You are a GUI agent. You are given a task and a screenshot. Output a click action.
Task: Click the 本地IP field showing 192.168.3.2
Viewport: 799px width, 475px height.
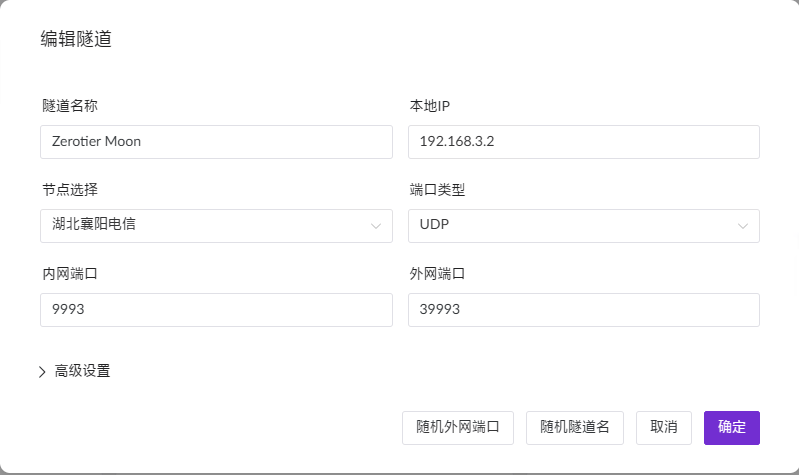point(583,142)
